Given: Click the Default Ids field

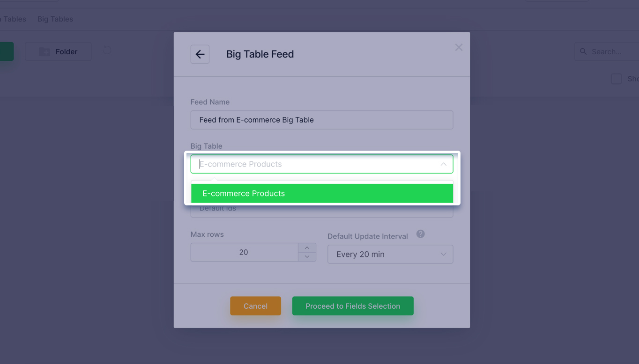Looking at the screenshot, I should [x=322, y=210].
